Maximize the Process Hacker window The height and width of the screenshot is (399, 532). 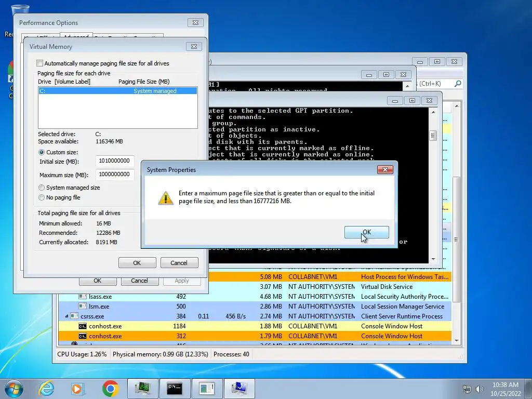pyautogui.click(x=437, y=62)
